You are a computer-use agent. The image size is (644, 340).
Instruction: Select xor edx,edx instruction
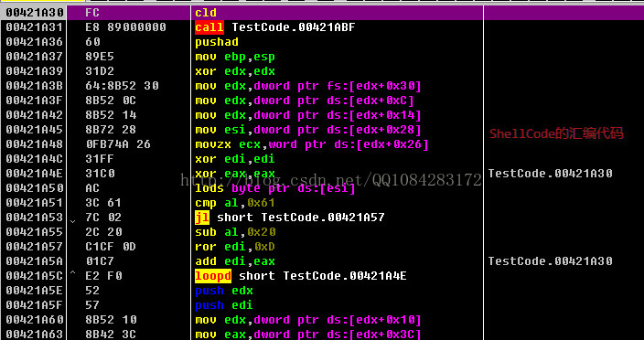click(x=235, y=71)
